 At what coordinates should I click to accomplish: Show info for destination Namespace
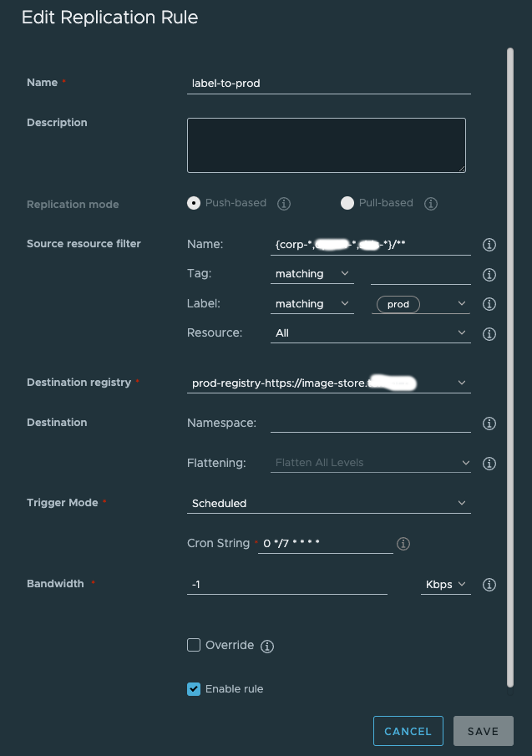click(x=489, y=424)
